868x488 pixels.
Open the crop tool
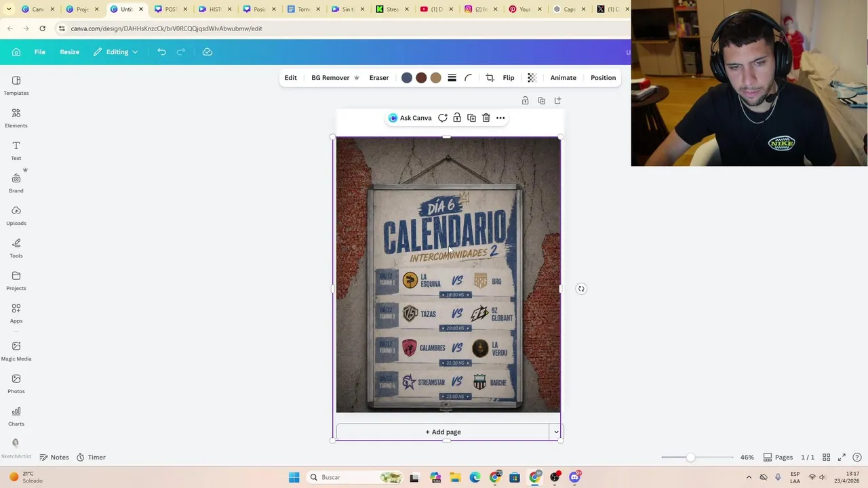[490, 78]
